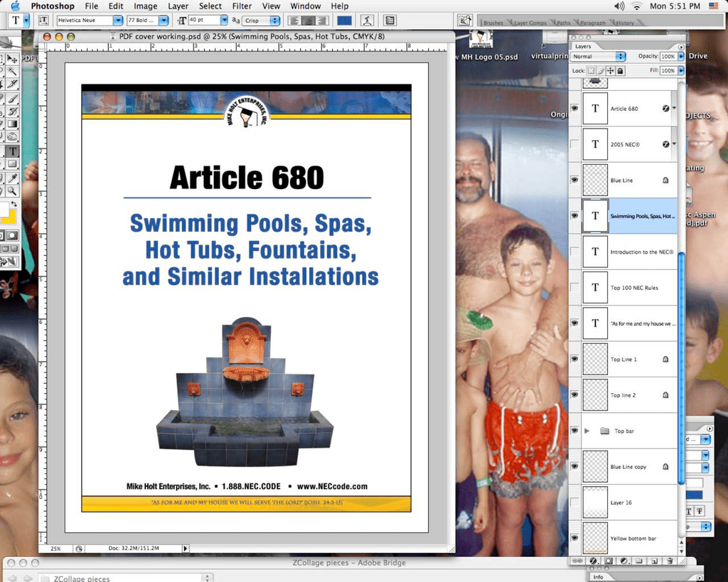Hide the Article 680 layer

coord(574,108)
